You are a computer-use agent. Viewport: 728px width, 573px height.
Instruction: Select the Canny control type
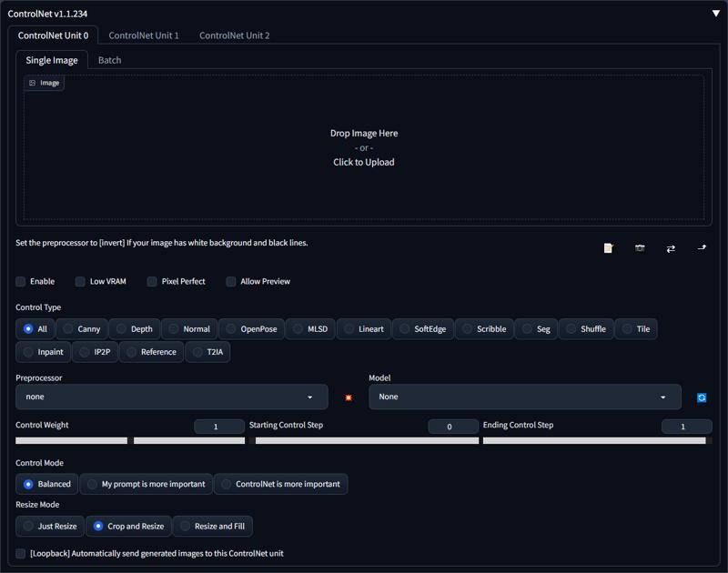(x=82, y=329)
